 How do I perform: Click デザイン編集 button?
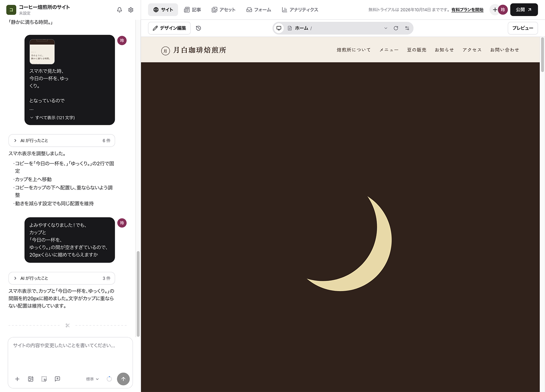(169, 28)
